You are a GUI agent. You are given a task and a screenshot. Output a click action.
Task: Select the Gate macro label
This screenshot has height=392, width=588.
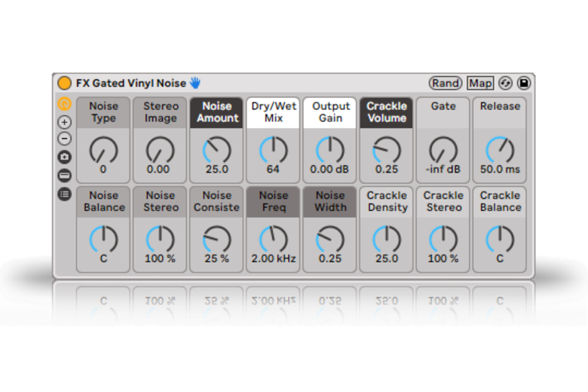443,112
